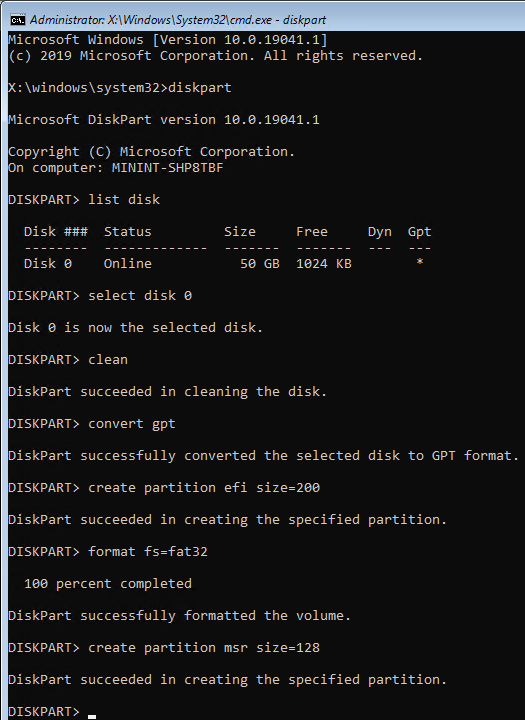Click the 'clean' command text

[x=108, y=360]
